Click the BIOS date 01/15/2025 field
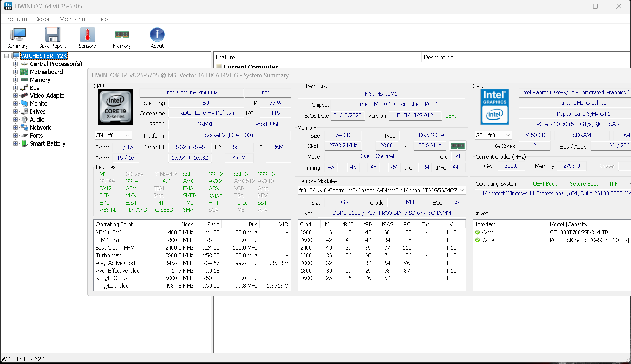This screenshot has width=631, height=364. (347, 116)
